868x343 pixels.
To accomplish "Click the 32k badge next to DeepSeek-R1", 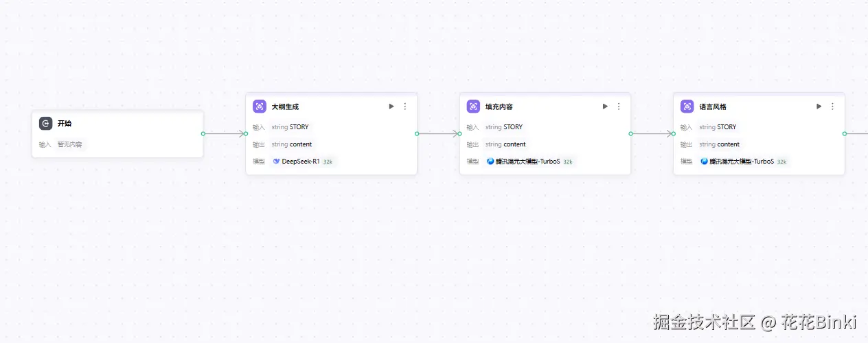I will 328,162.
